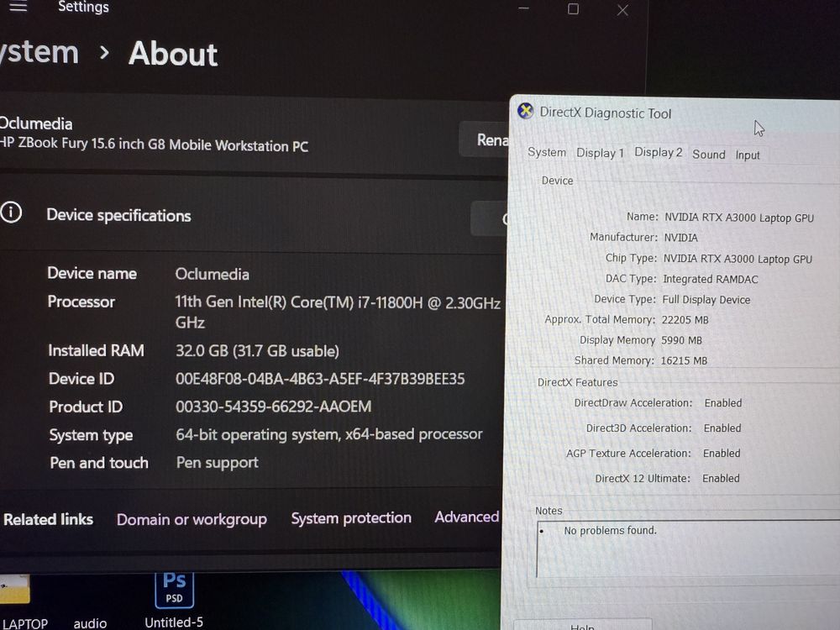Click the Device Type value 'Full Display Device'
The height and width of the screenshot is (630, 840).
pos(706,300)
